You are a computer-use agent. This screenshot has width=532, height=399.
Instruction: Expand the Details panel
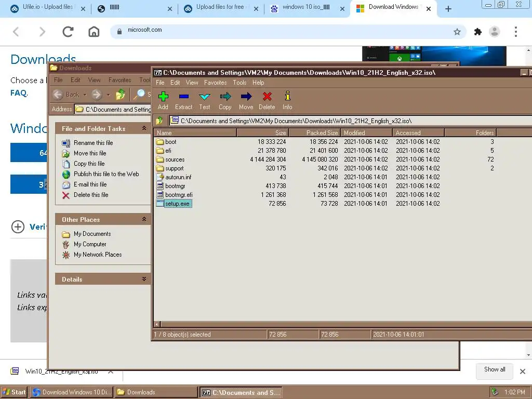click(144, 279)
